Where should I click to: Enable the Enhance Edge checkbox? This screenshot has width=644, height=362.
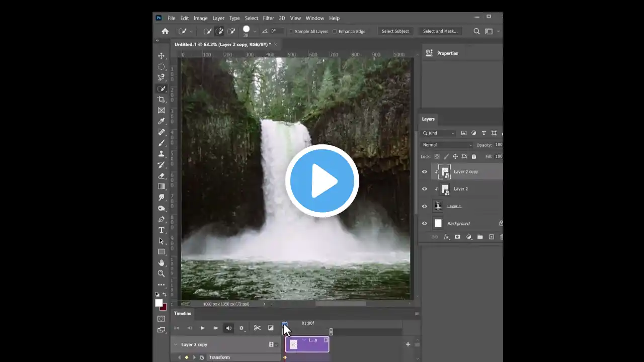click(x=335, y=32)
